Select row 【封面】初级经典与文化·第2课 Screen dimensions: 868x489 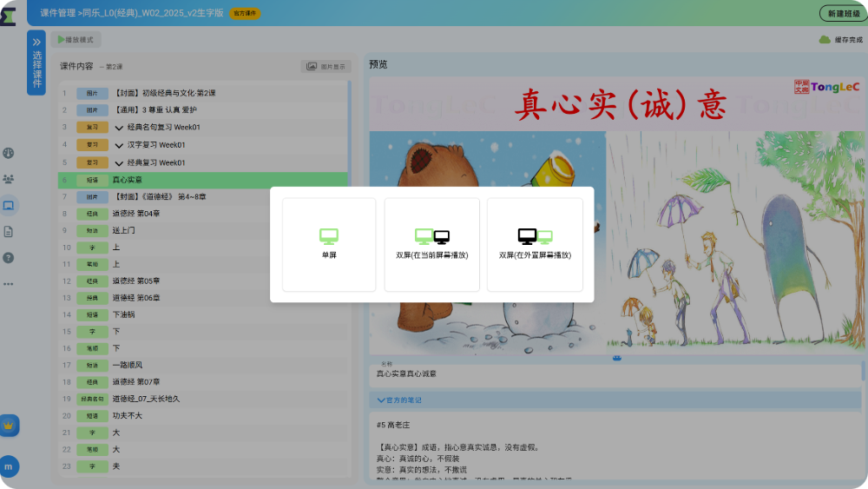202,93
